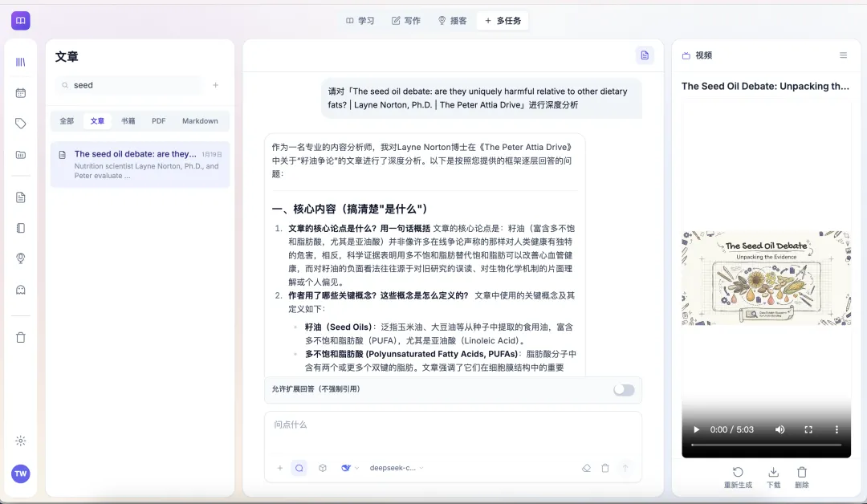Viewport: 867px width, 504px height.
Task: Switch to the 写作 tab
Action: 406,20
